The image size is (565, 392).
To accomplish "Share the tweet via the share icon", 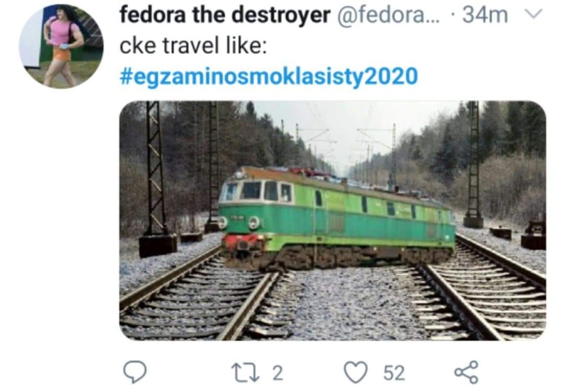I will 466,372.
